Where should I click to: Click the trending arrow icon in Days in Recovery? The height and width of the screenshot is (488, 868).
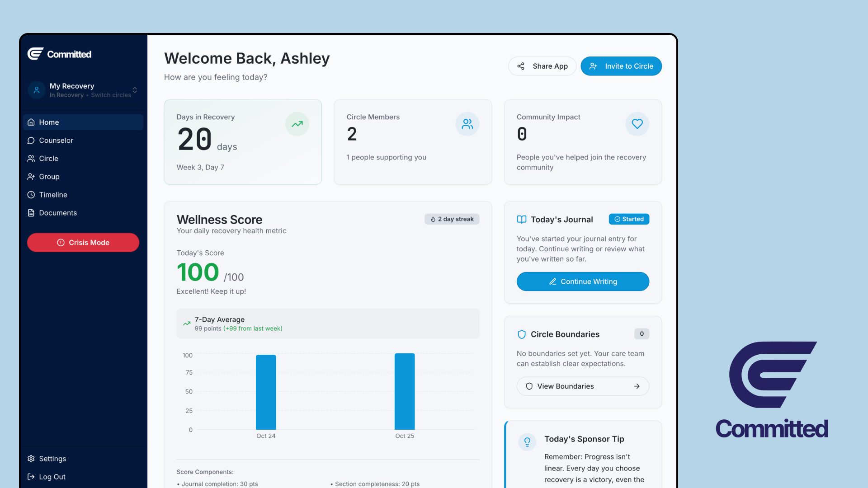(297, 124)
